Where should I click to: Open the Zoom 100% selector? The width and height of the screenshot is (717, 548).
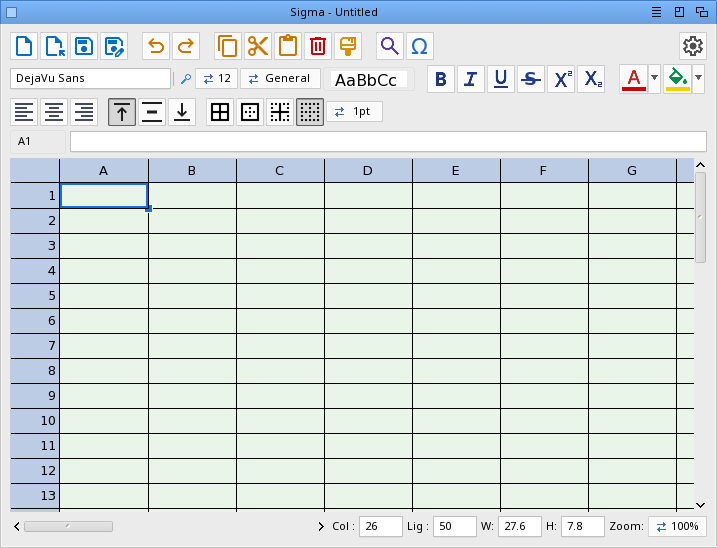(x=677, y=527)
